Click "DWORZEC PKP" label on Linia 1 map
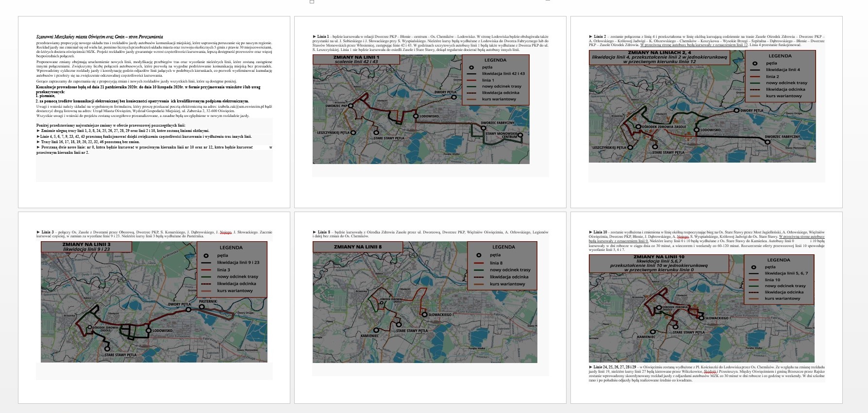The width and height of the screenshot is (868, 413). pos(336,106)
